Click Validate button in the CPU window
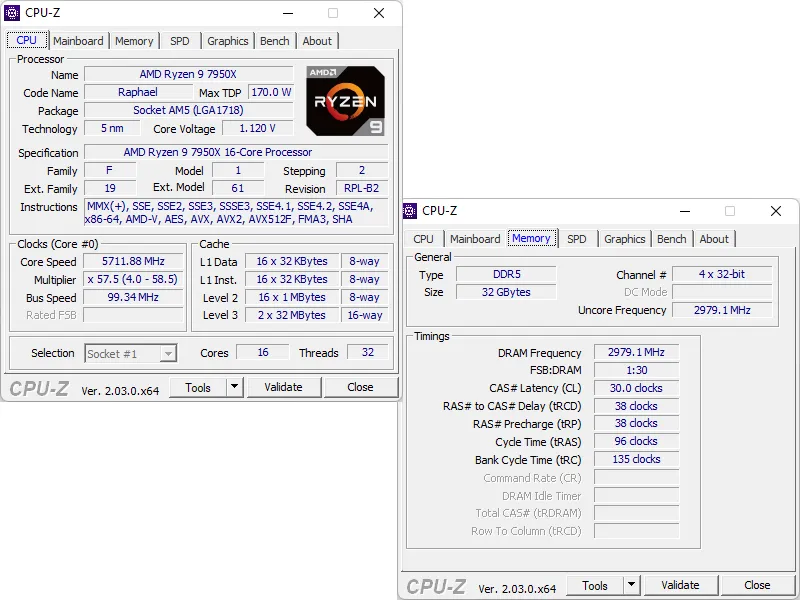 pos(283,387)
